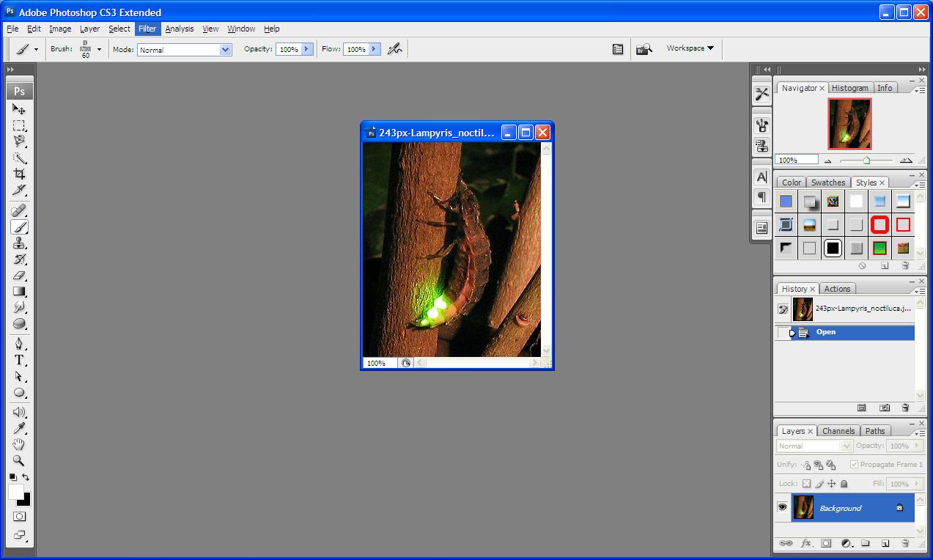Hide the Background layer visibility eye
The image size is (933, 560).
point(782,507)
